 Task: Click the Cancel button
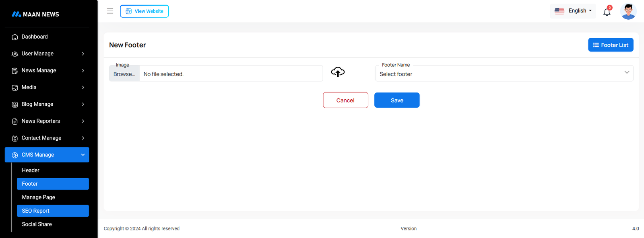coord(345,100)
